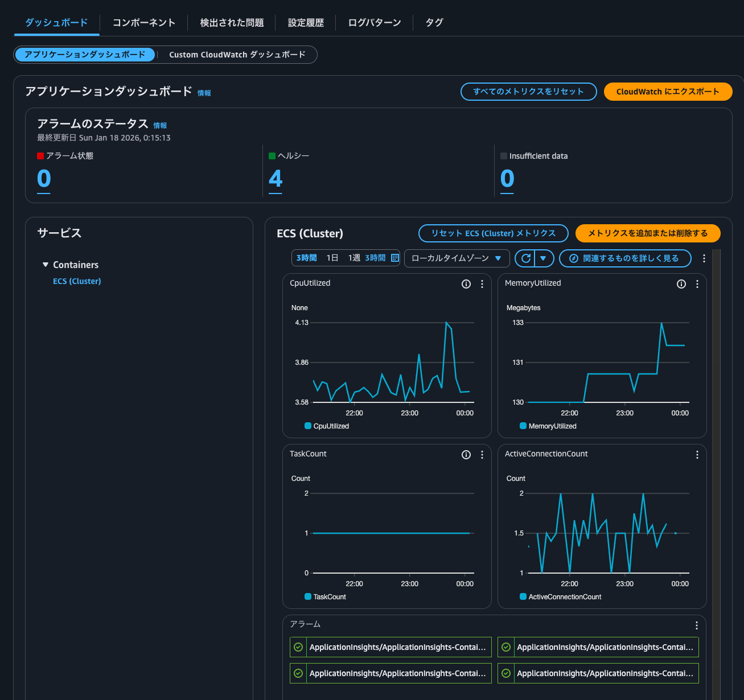
Task: Click the refresh icon for ECS metrics
Action: coord(526,258)
